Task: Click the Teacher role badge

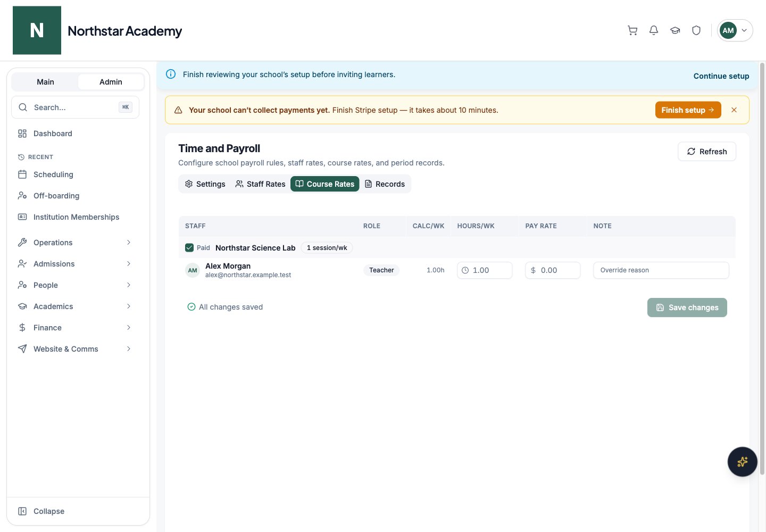Action: [x=381, y=270]
